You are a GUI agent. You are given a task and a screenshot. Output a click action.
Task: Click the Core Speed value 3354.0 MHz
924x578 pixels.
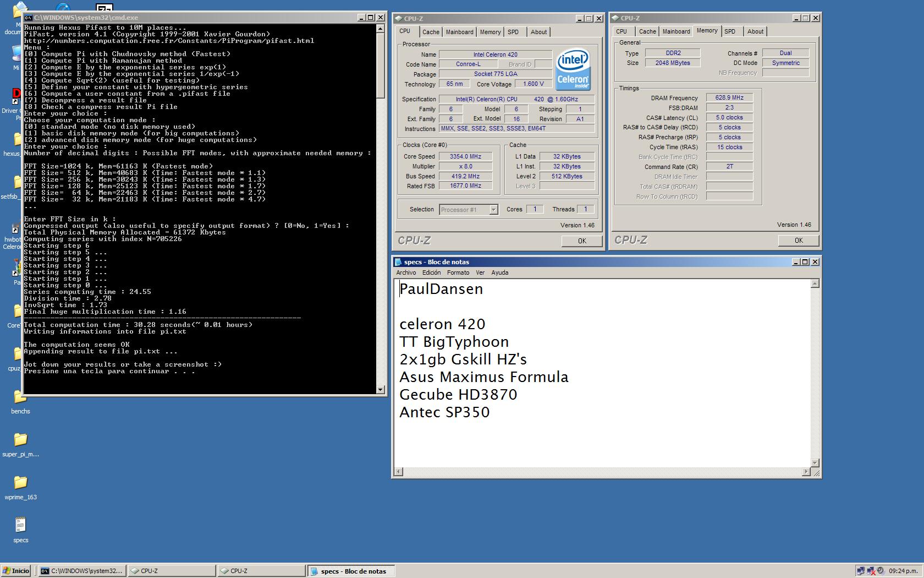pos(465,156)
